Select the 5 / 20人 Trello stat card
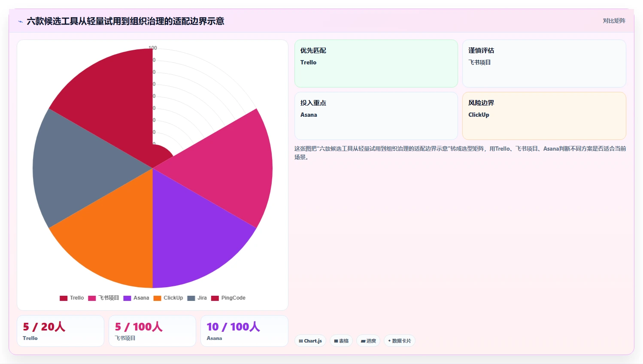 tap(61, 331)
